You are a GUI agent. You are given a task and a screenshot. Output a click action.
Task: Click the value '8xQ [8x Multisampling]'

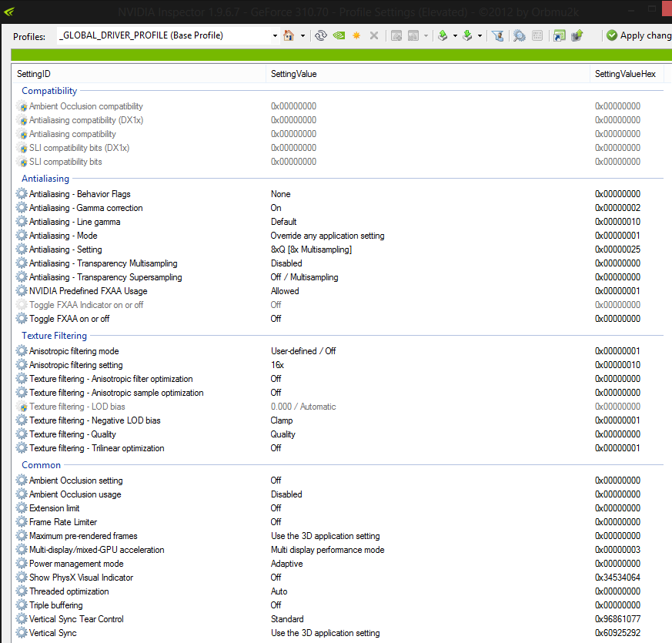(x=311, y=249)
